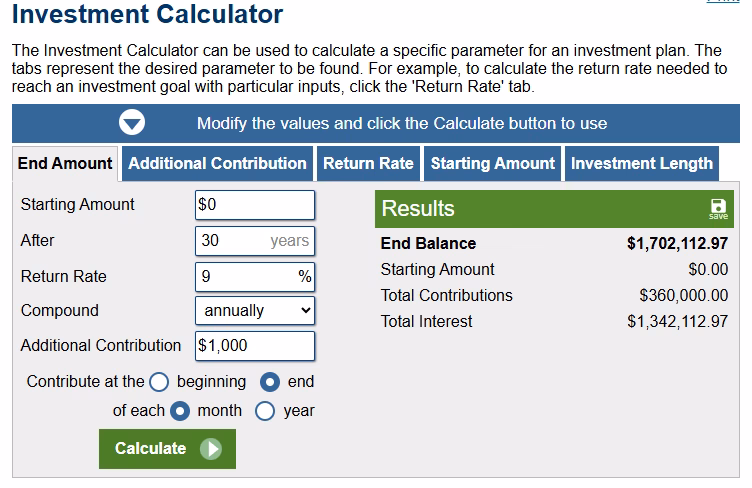Viewport: 752px width, 488px height.
Task: Choose contribution of each month
Action: 180,410
